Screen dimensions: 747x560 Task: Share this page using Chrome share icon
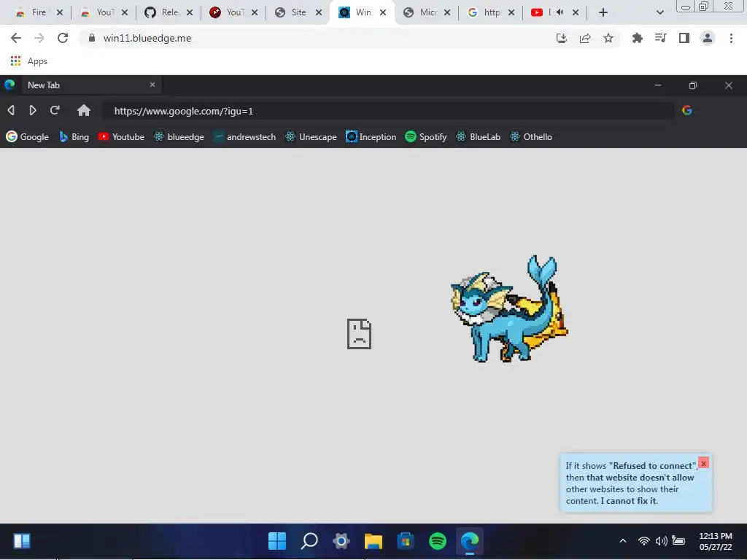[585, 38]
